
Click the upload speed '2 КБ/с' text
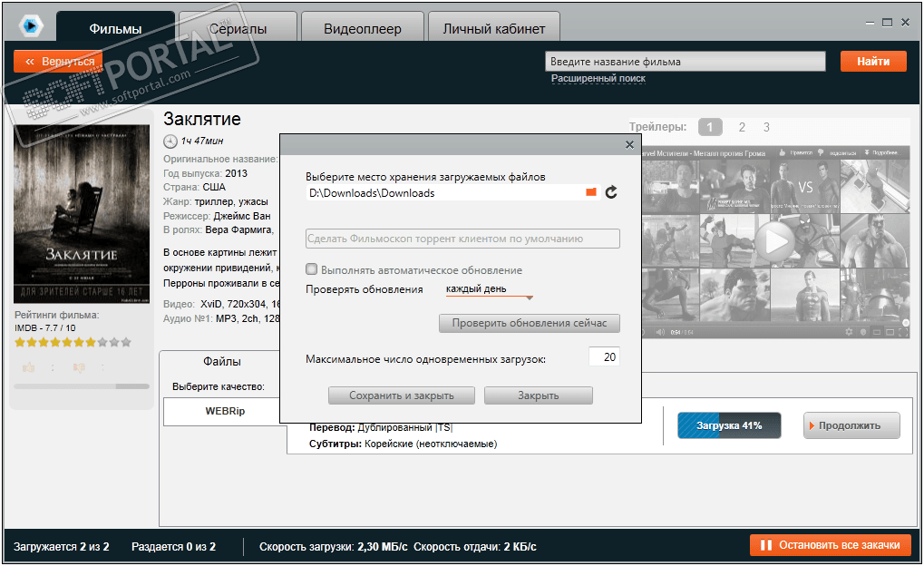(520, 547)
